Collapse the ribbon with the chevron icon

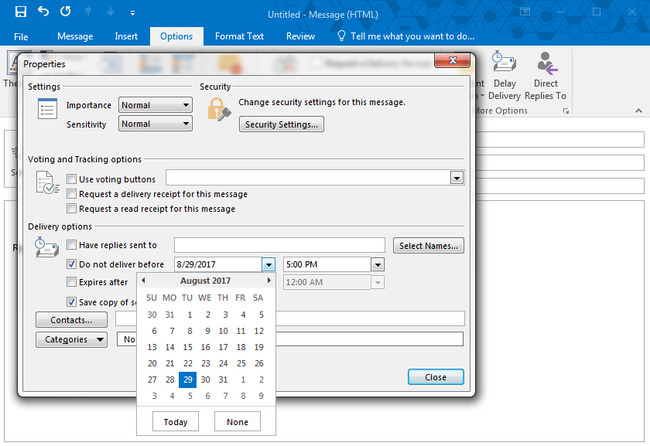click(x=638, y=111)
